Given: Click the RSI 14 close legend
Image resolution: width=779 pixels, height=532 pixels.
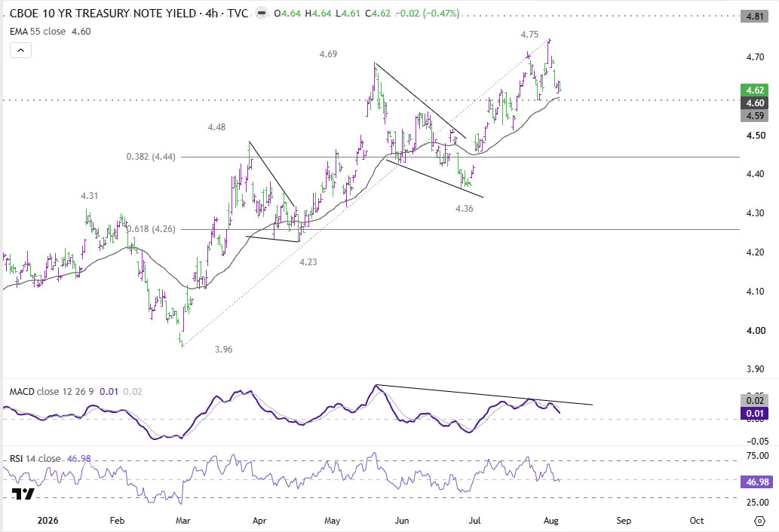Looking at the screenshot, I should coord(35,459).
